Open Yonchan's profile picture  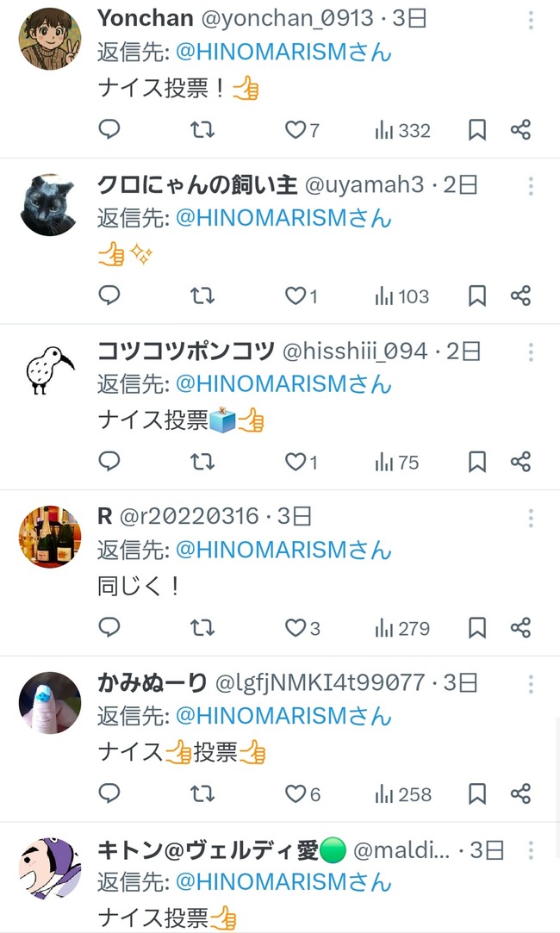50,40
